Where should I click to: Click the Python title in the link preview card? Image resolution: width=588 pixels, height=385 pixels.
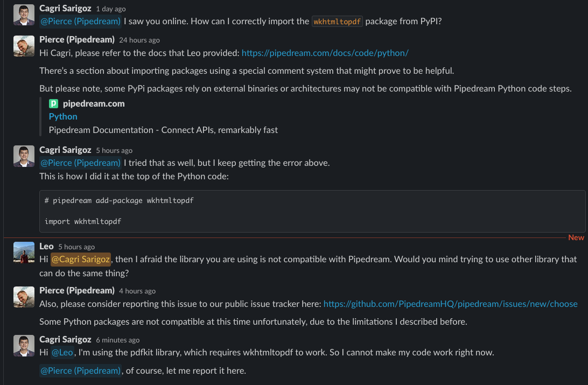coord(63,116)
